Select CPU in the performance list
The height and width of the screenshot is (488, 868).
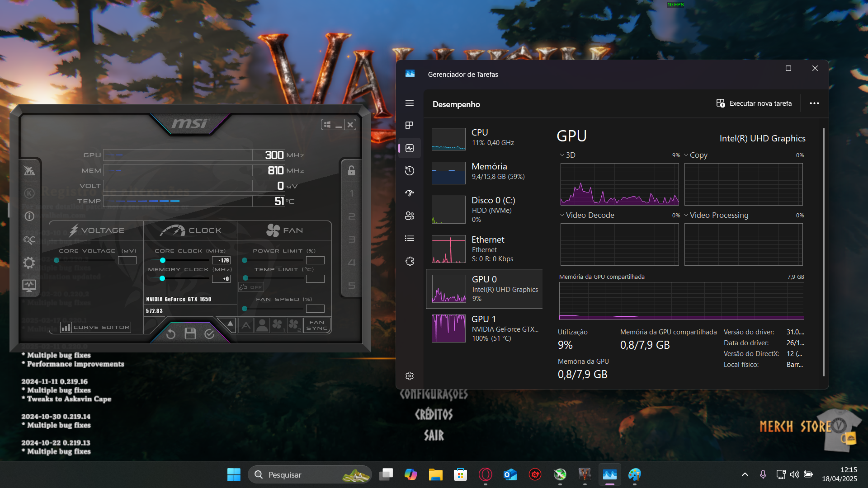484,139
